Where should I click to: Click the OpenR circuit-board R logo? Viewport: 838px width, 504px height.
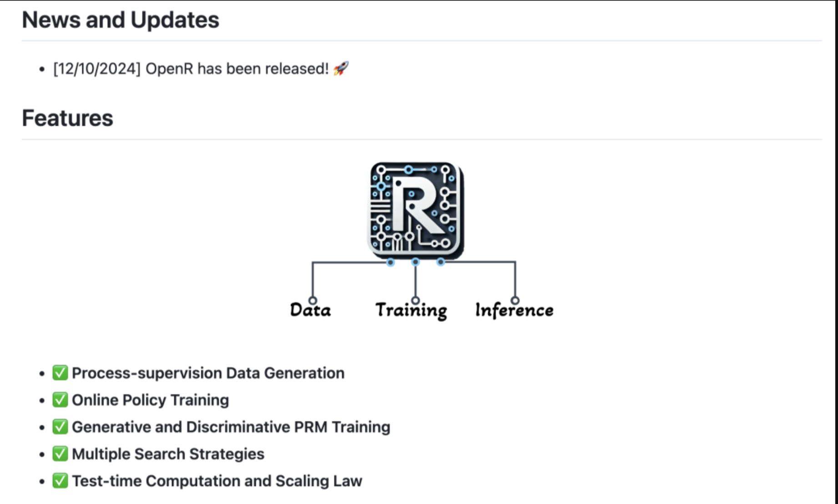(416, 210)
